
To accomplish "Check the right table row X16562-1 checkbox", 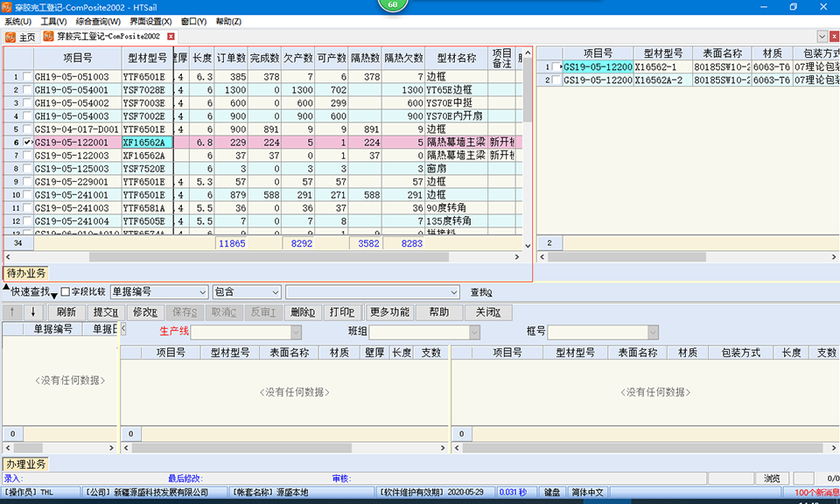I will [x=556, y=67].
